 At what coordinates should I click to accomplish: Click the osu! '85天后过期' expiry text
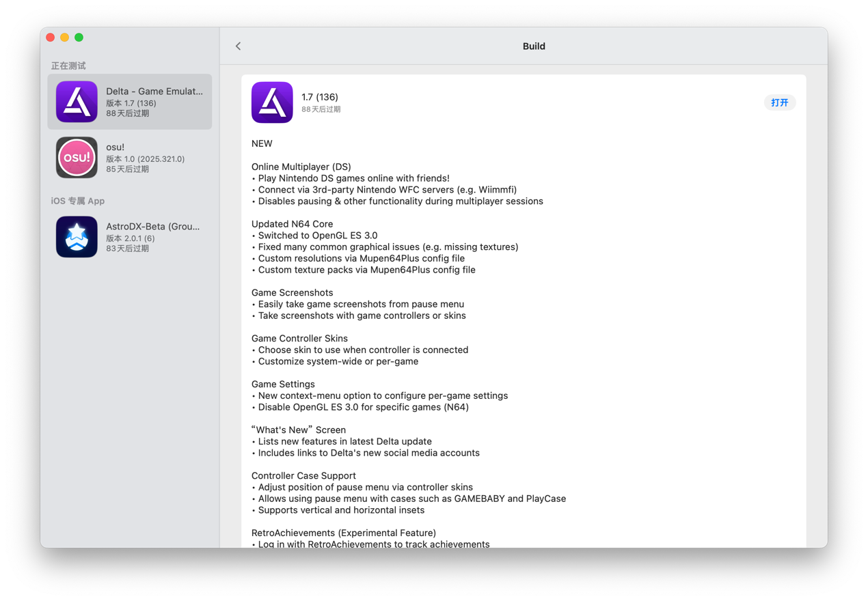click(x=128, y=169)
